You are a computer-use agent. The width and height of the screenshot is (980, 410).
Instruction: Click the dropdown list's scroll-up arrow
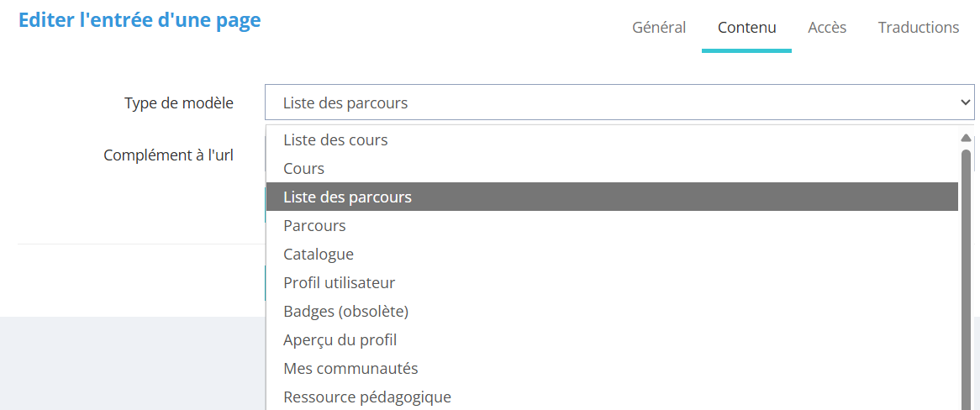point(966,137)
